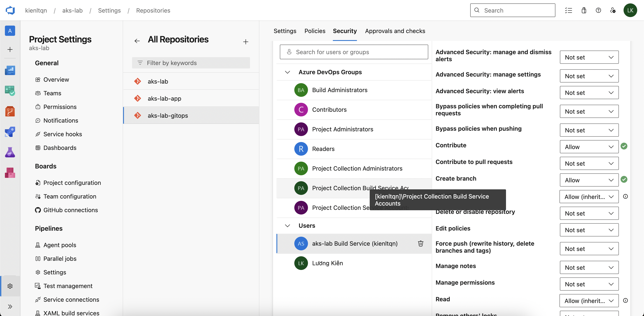
Task: Collapse the Users section
Action: pos(287,226)
